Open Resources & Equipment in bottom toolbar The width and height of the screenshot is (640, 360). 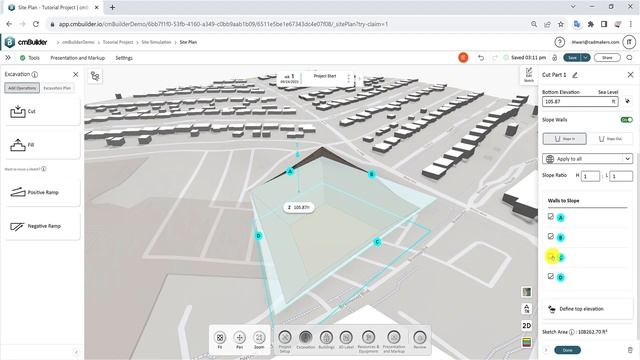point(368,341)
